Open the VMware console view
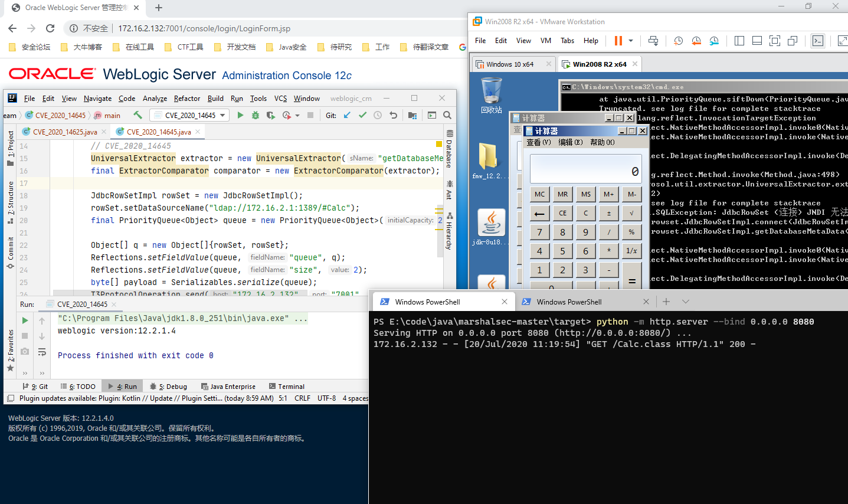Viewport: 848px width, 504px height. [818, 41]
